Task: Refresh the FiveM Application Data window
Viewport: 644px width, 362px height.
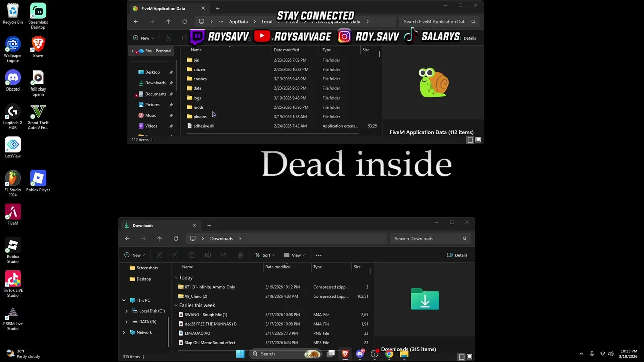Action: pos(184,21)
